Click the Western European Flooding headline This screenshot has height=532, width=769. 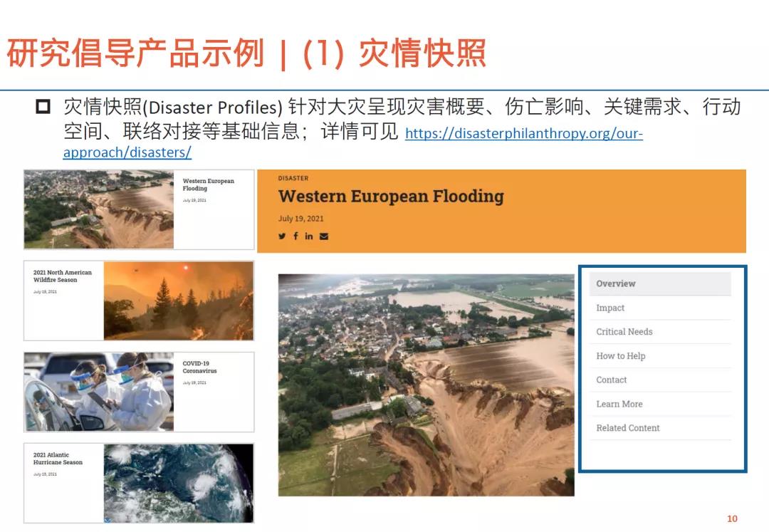coord(391,196)
